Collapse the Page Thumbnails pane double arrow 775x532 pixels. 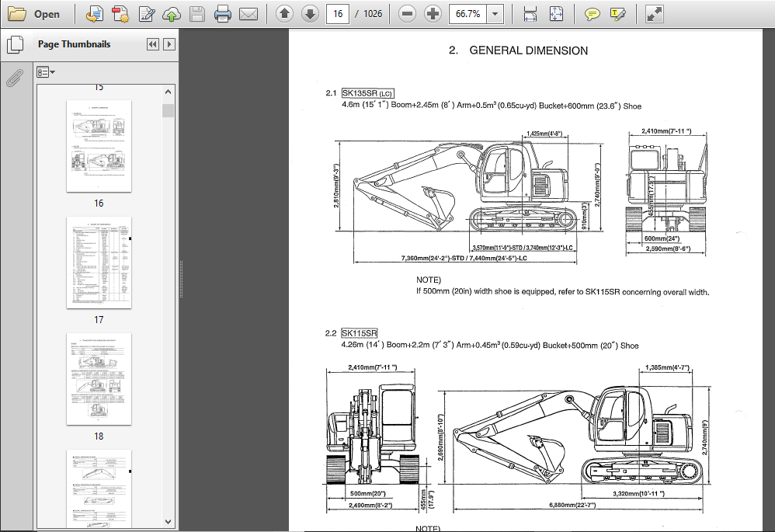[x=153, y=44]
